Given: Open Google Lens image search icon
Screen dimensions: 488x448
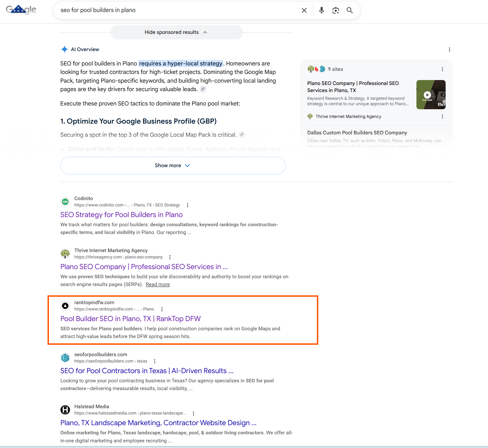Looking at the screenshot, I should pos(335,10).
